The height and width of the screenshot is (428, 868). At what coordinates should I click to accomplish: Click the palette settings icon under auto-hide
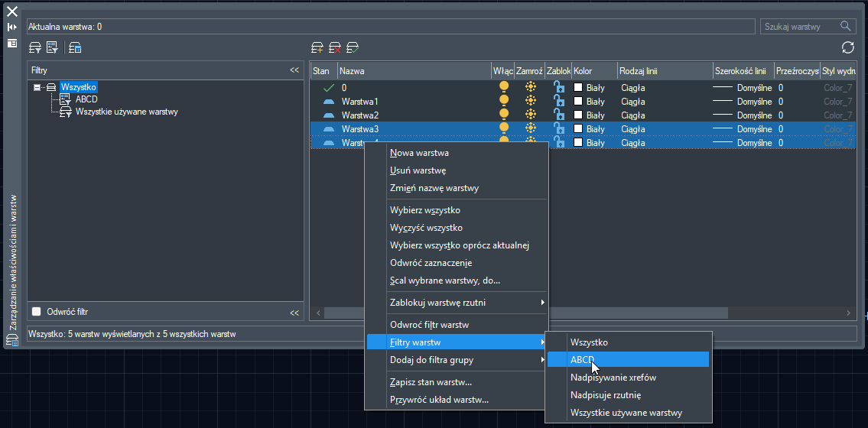(x=12, y=43)
